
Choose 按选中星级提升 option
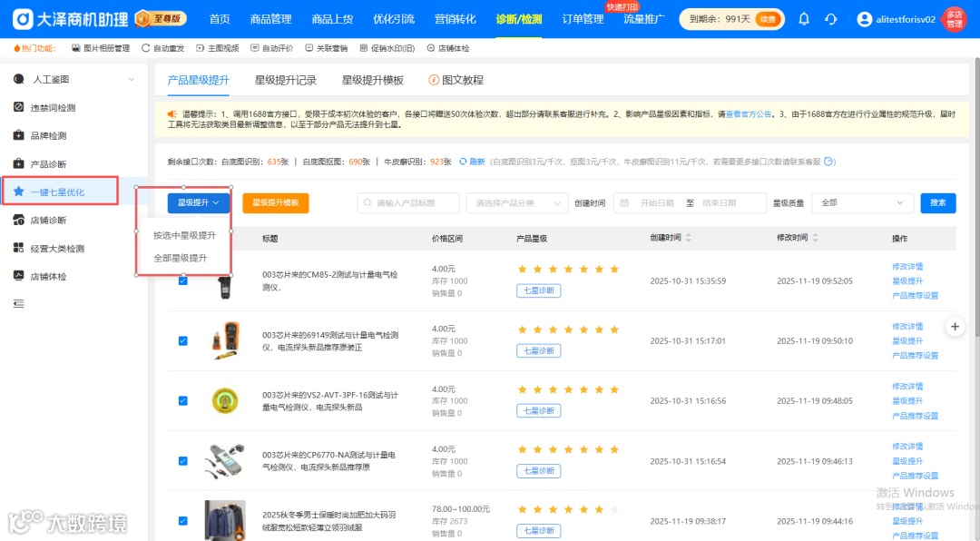[x=185, y=235]
